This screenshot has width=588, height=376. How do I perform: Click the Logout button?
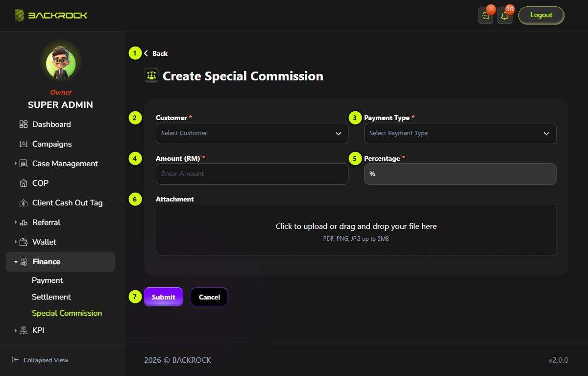(541, 15)
